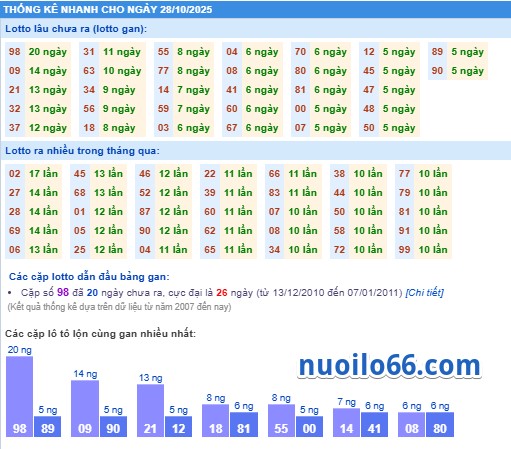The width and height of the screenshot is (511, 449).
Task: Select number 91 with 10 lần
Action: tap(404, 231)
